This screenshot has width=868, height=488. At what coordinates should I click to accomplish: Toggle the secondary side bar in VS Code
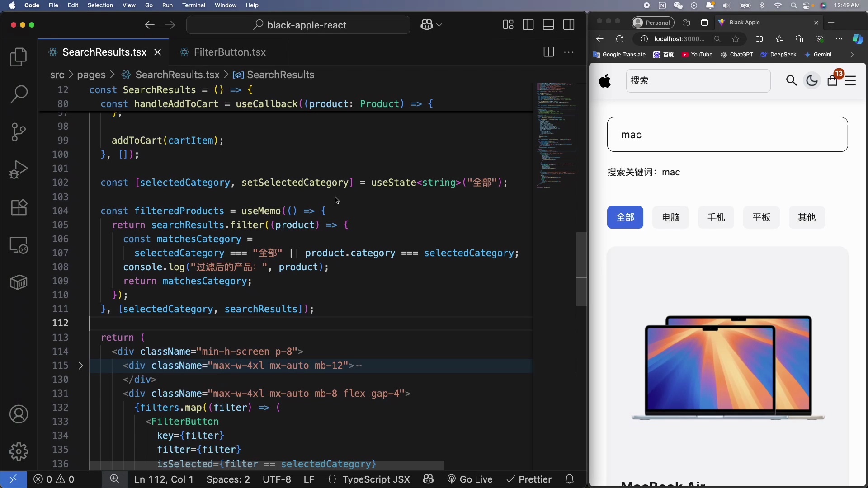[x=569, y=25]
